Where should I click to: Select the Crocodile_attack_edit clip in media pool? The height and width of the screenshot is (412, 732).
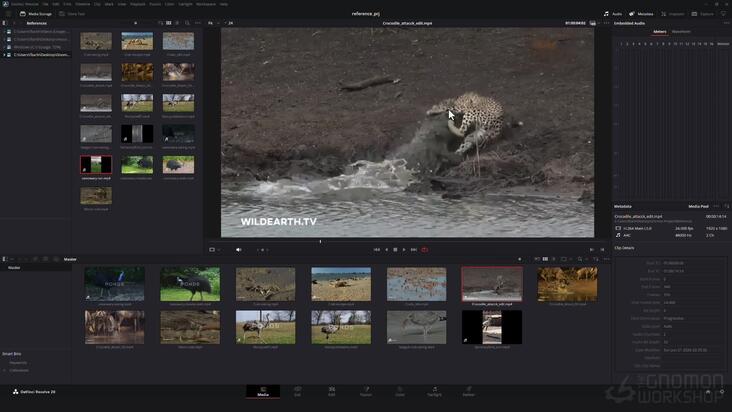tap(492, 284)
